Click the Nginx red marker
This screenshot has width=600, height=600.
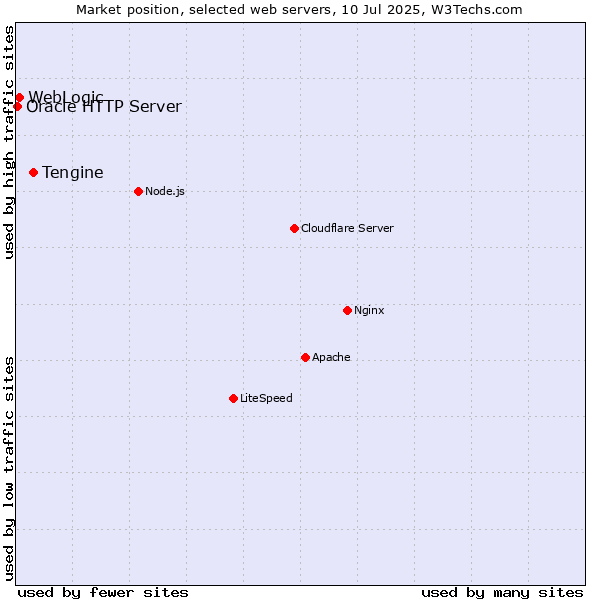(347, 310)
